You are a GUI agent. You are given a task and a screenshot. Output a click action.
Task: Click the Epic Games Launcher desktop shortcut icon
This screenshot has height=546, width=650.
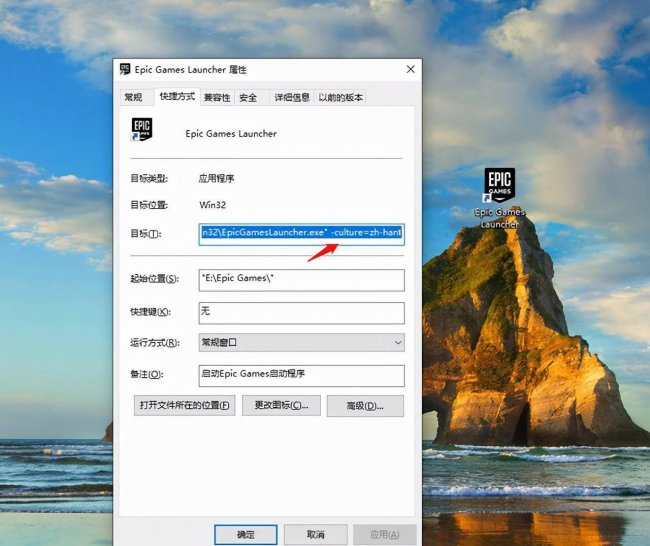(500, 198)
